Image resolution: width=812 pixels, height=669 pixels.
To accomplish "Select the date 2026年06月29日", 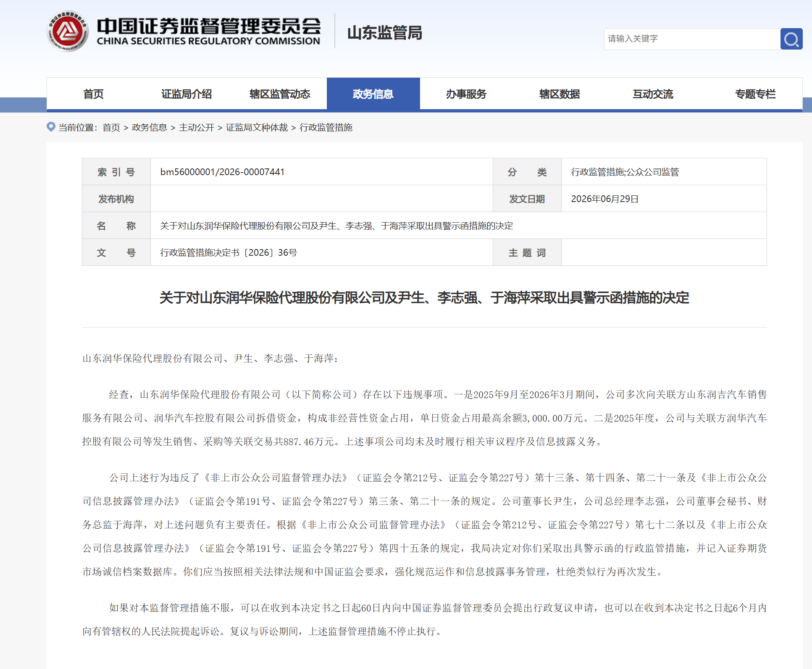I will pos(605,199).
